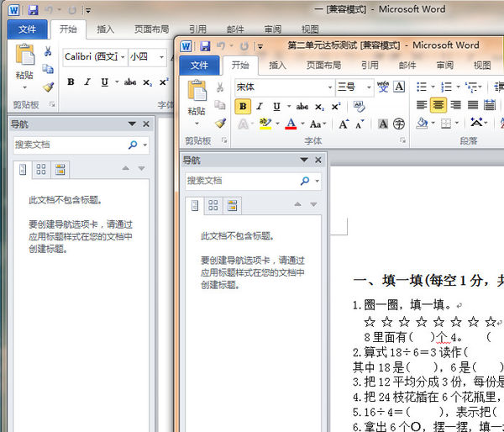Click Text Effects glowing A icon
The height and width of the screenshot is (432, 504).
coord(243,124)
